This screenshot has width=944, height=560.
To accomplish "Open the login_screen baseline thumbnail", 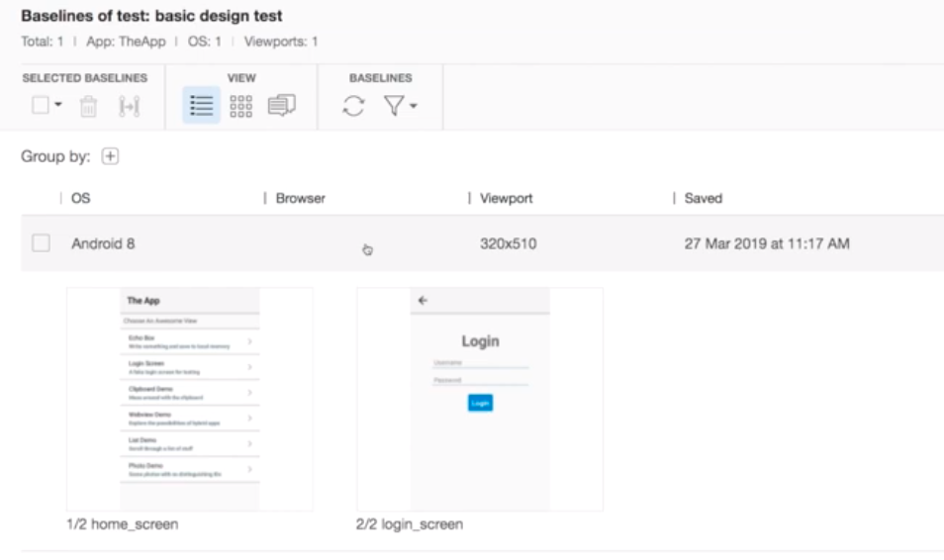I will pos(480,399).
